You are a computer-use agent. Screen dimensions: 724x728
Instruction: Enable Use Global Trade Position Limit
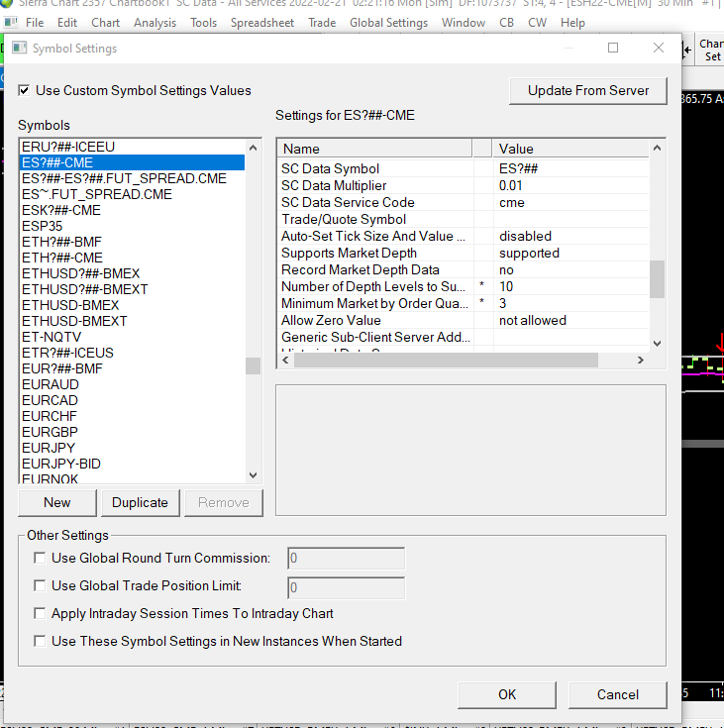[x=40, y=586]
